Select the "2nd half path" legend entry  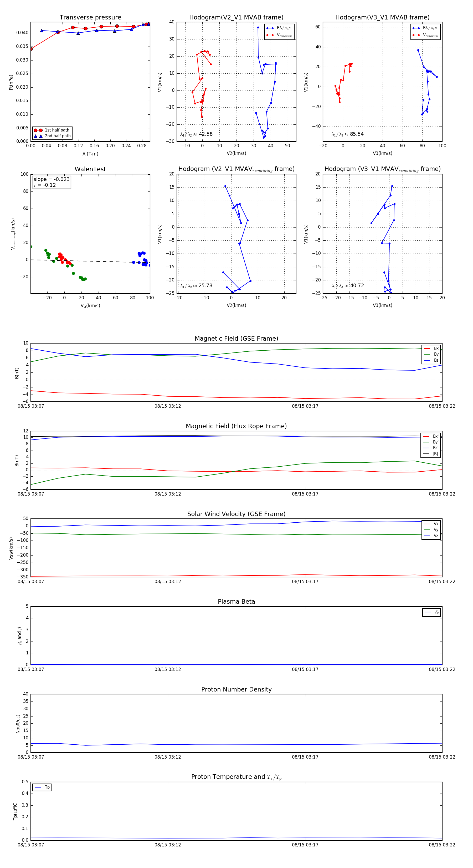(52, 136)
